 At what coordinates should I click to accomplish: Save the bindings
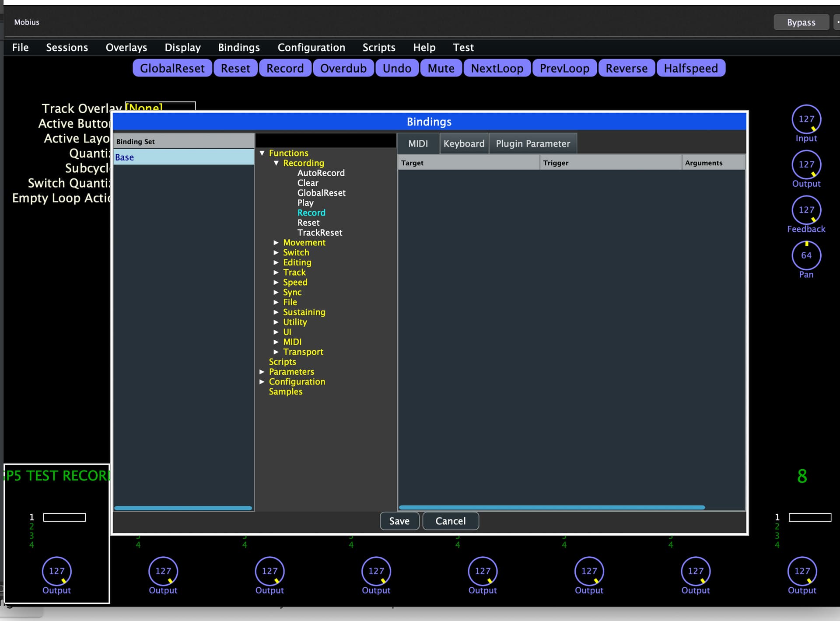point(399,521)
